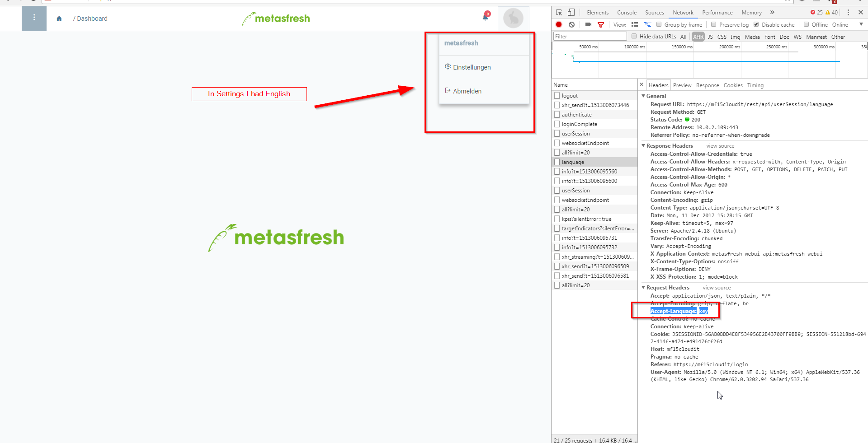This screenshot has height=443, width=868.
Task: Open network throttling dropdown arrow
Action: tap(861, 24)
